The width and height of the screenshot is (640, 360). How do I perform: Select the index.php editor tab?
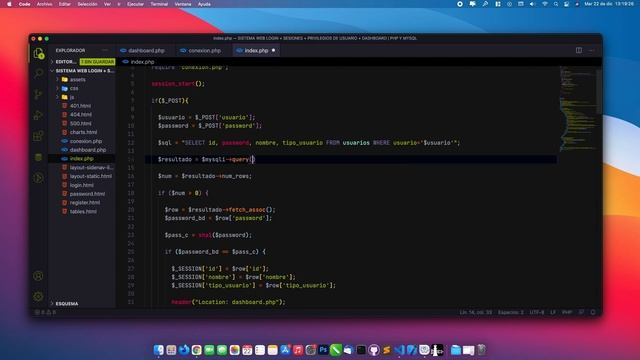click(x=256, y=50)
